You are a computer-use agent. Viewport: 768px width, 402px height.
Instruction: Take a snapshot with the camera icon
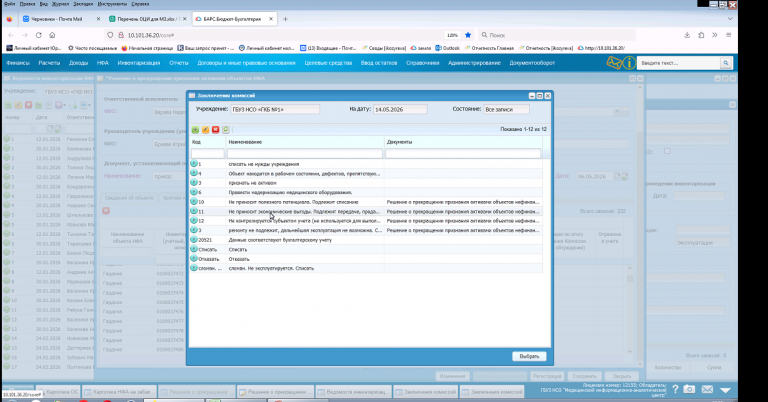coord(689,389)
